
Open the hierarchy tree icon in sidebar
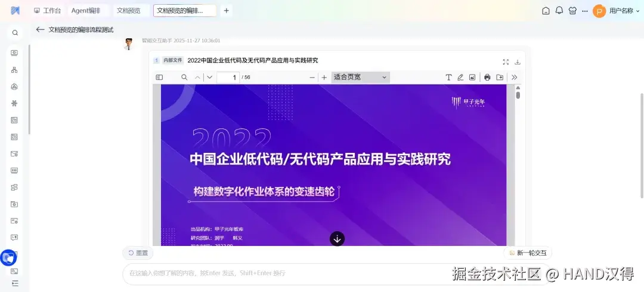click(x=14, y=69)
